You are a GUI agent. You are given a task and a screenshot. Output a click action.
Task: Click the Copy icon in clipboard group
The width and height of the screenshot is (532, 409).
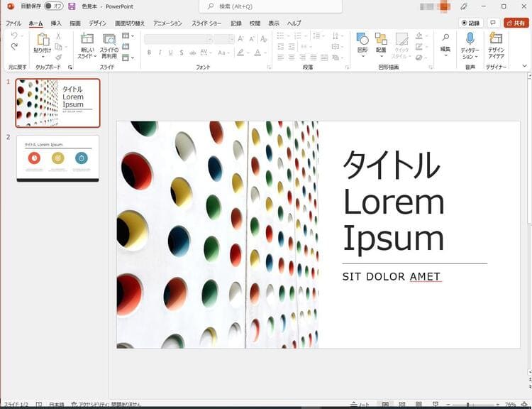tap(58, 47)
